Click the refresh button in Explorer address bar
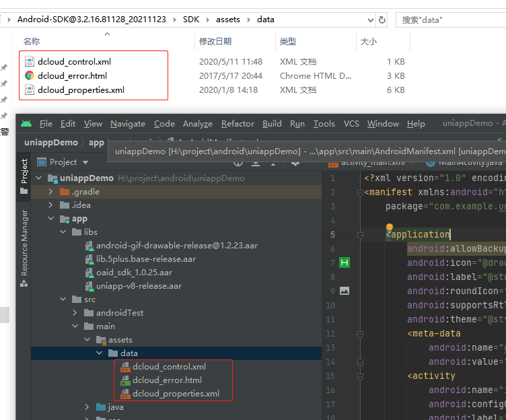Viewport: 506px width, 420px height. [382, 20]
